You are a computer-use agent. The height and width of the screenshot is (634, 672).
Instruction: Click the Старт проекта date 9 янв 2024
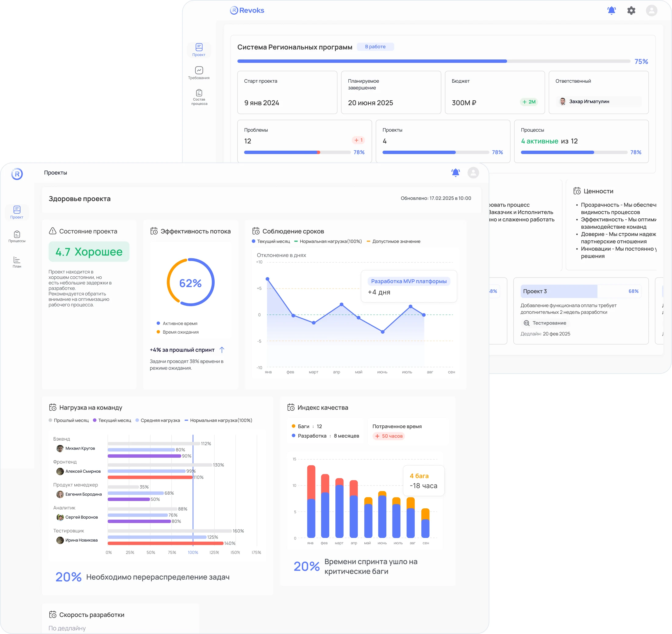(x=262, y=103)
